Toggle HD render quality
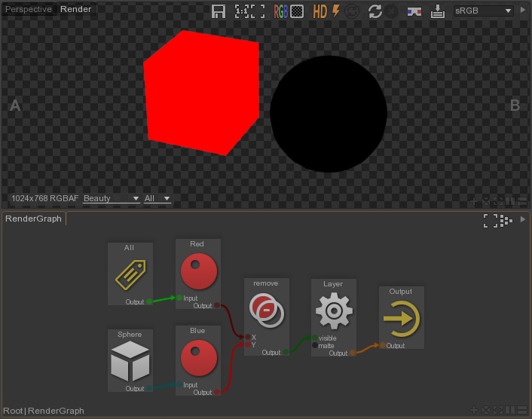Image resolution: width=532 pixels, height=419 pixels. coord(320,11)
